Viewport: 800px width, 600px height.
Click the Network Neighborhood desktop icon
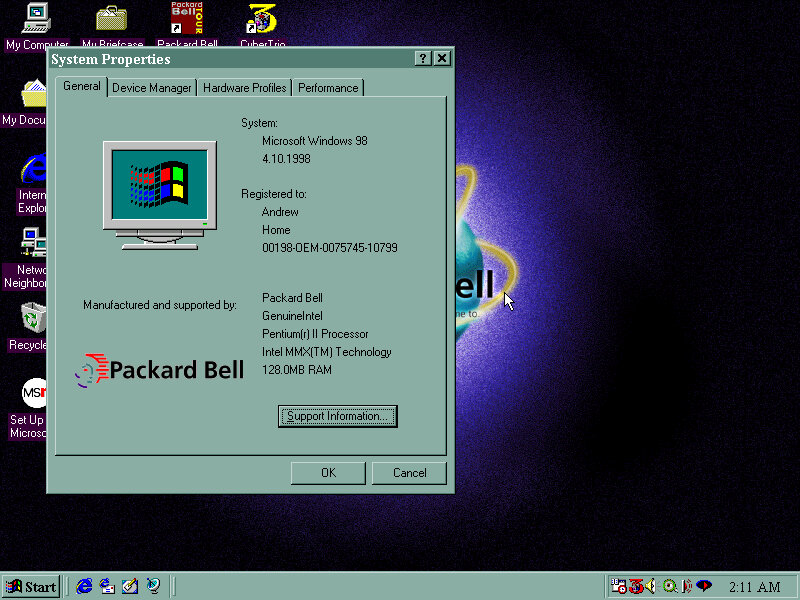pos(34,243)
